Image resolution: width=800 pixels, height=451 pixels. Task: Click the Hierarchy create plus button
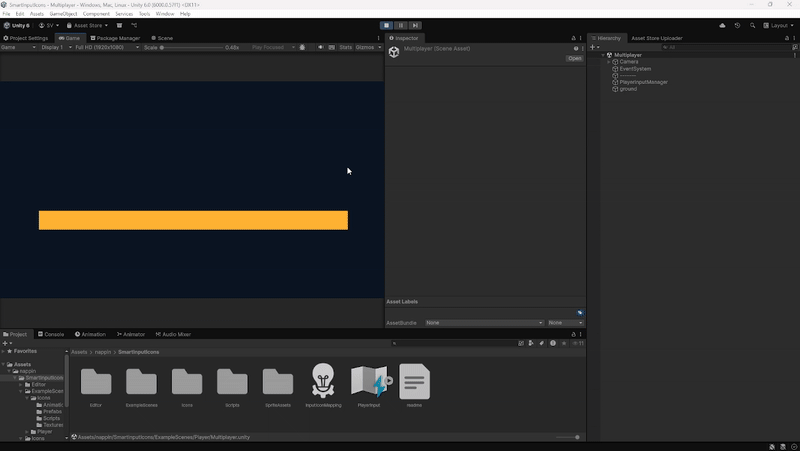tap(594, 47)
